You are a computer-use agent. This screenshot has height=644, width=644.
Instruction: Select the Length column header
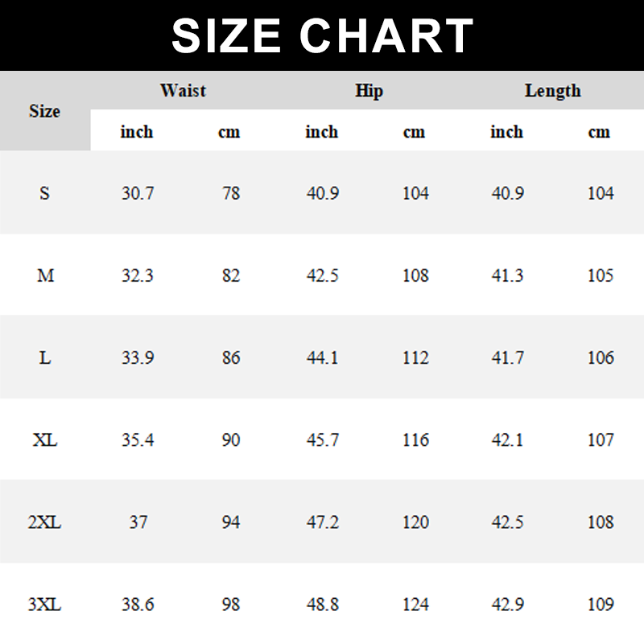coord(552,90)
